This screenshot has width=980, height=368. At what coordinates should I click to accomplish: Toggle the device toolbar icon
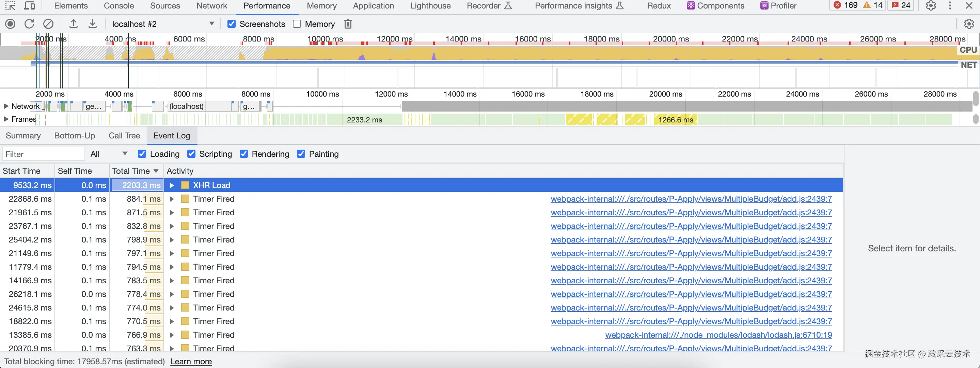coord(29,6)
